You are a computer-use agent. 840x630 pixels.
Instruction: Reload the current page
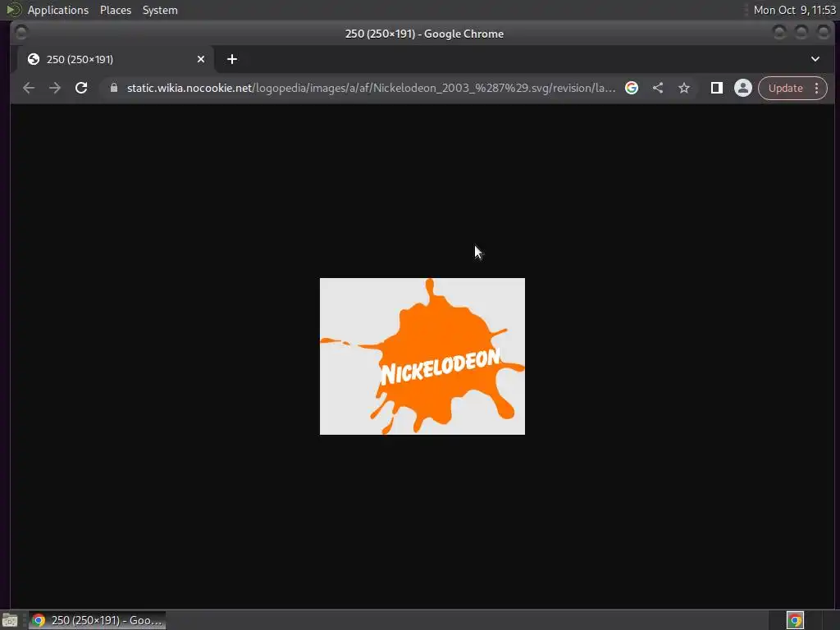tap(81, 88)
